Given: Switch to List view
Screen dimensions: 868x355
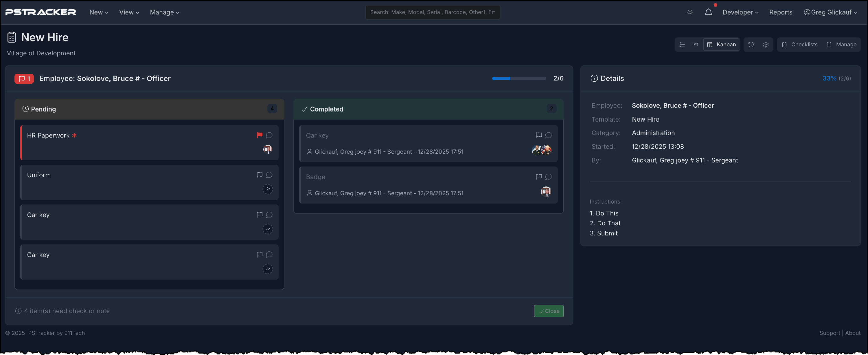Looking at the screenshot, I should [x=689, y=45].
